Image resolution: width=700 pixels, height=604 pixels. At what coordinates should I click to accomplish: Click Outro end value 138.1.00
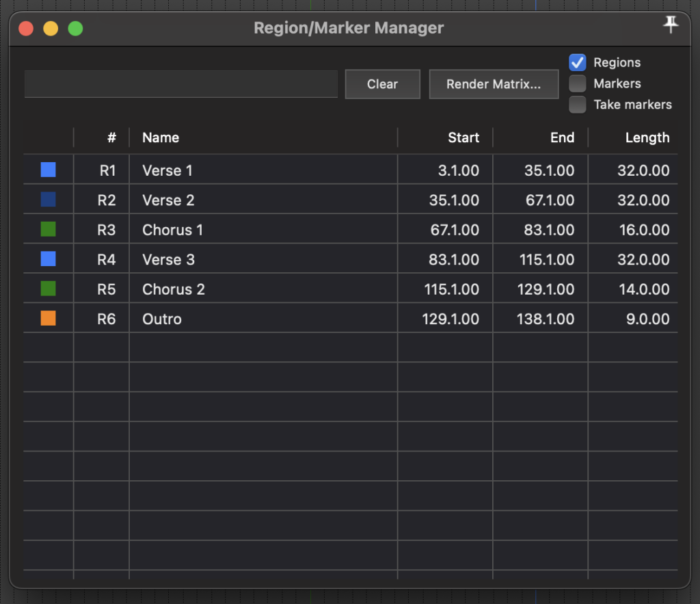(546, 319)
